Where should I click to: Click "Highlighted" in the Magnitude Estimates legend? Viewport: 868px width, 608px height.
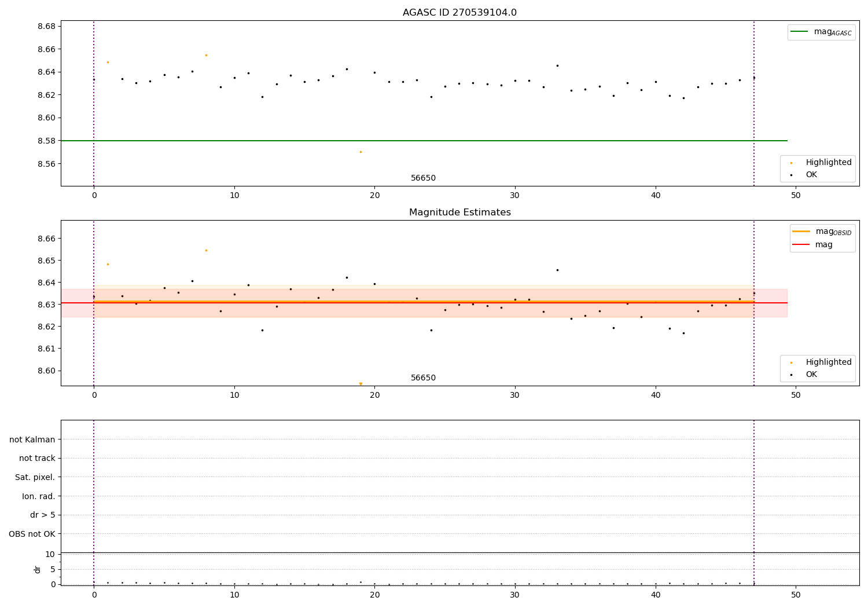829,362
